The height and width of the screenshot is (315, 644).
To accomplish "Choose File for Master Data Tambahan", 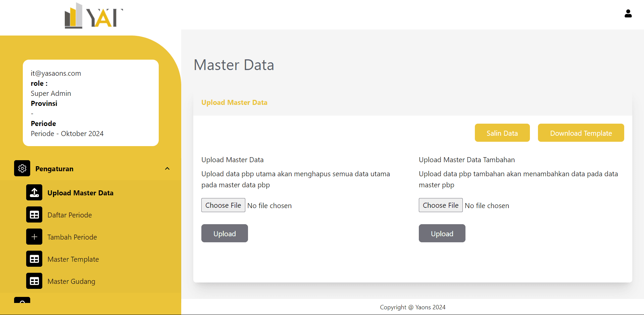I will coord(440,205).
